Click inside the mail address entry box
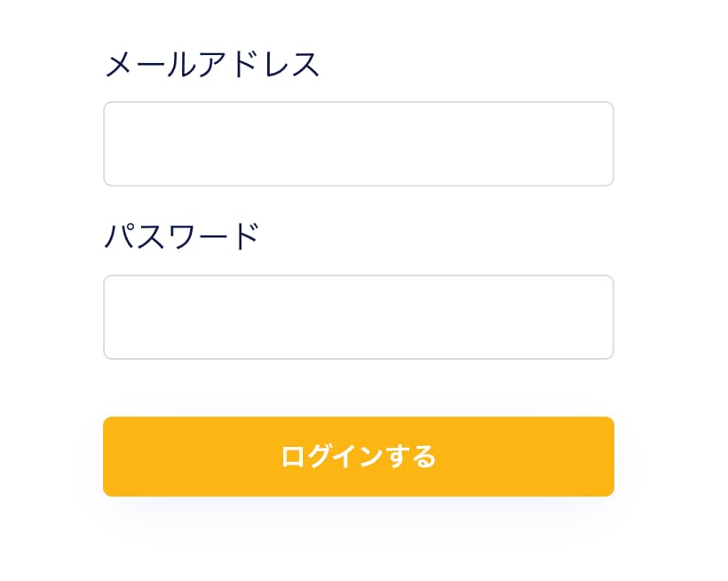The width and height of the screenshot is (728, 581). [x=359, y=144]
